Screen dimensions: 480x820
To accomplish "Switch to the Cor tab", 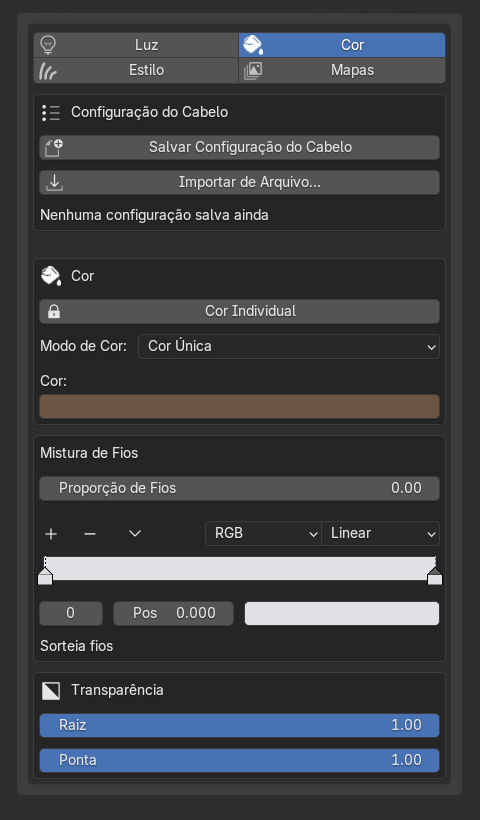I will [342, 45].
